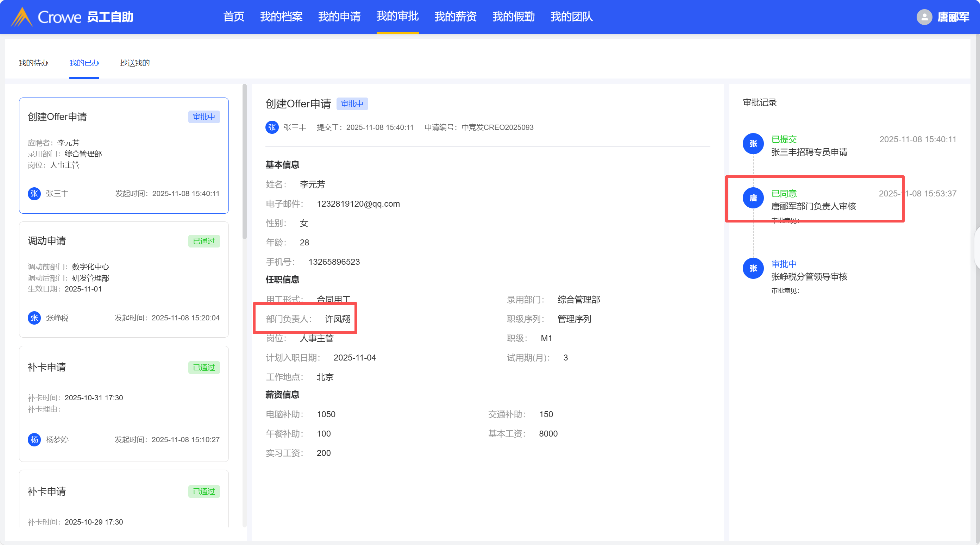This screenshot has width=980, height=545.
Task: Click the Crowe logo icon
Action: 22,17
